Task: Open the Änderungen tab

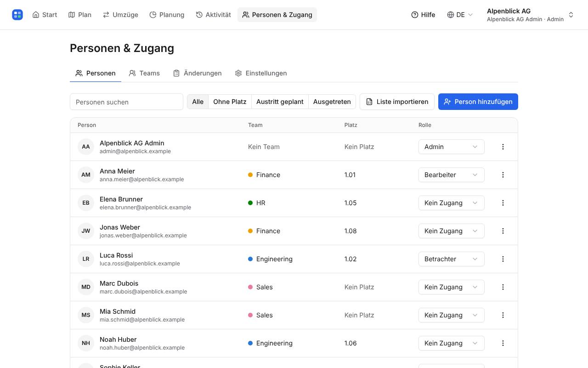Action: click(198, 73)
